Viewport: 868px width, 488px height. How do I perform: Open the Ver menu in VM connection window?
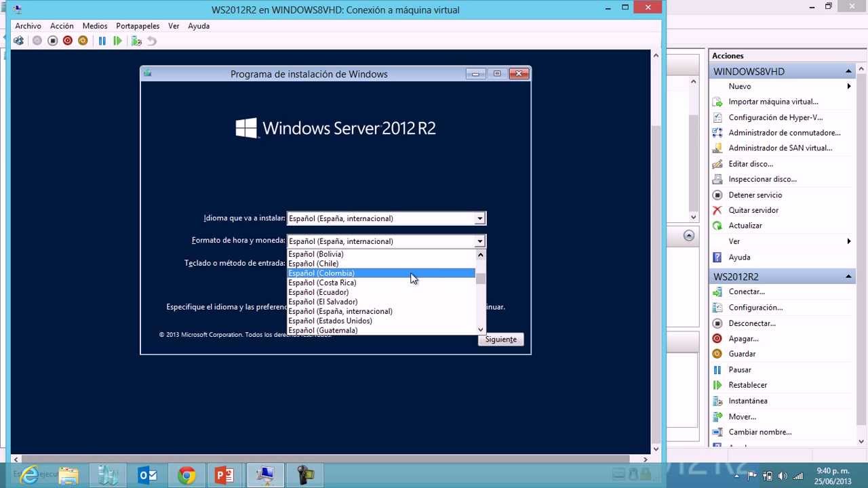[x=174, y=26]
